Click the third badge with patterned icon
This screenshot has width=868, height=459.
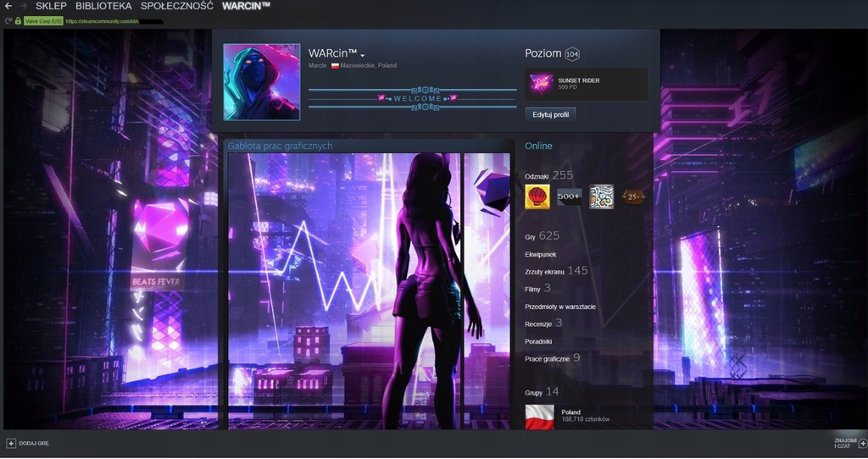(x=601, y=196)
